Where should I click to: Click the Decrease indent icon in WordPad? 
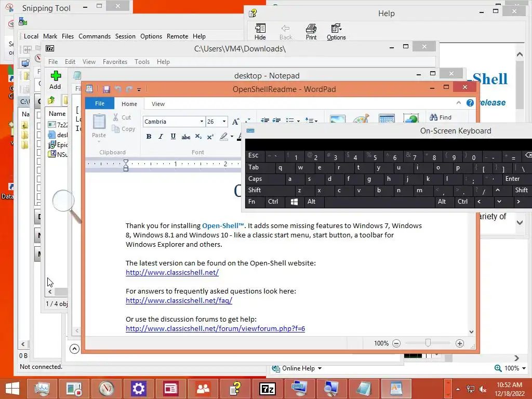(x=265, y=120)
